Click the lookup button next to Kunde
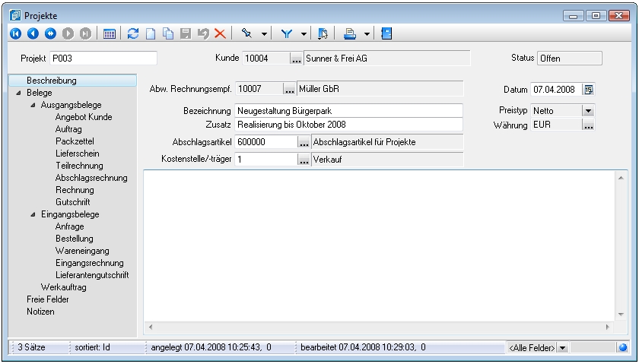 tap(296, 59)
